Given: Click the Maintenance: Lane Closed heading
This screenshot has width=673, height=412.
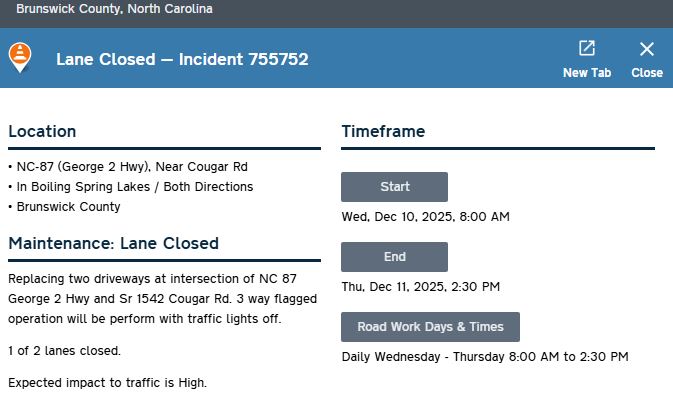Looking at the screenshot, I should [113, 243].
